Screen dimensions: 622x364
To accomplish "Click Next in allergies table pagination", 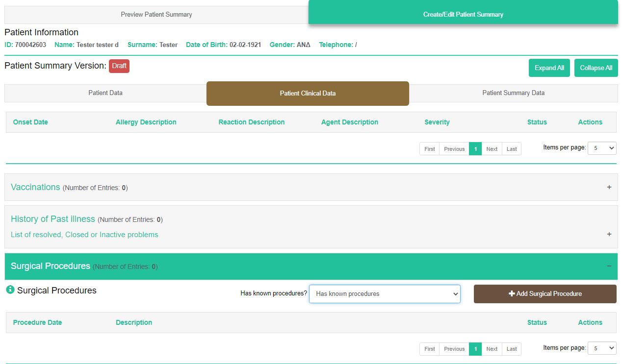I will pos(492,149).
